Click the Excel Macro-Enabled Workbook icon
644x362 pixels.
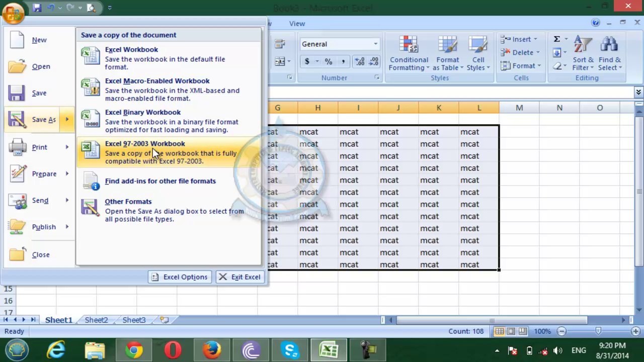(x=91, y=87)
